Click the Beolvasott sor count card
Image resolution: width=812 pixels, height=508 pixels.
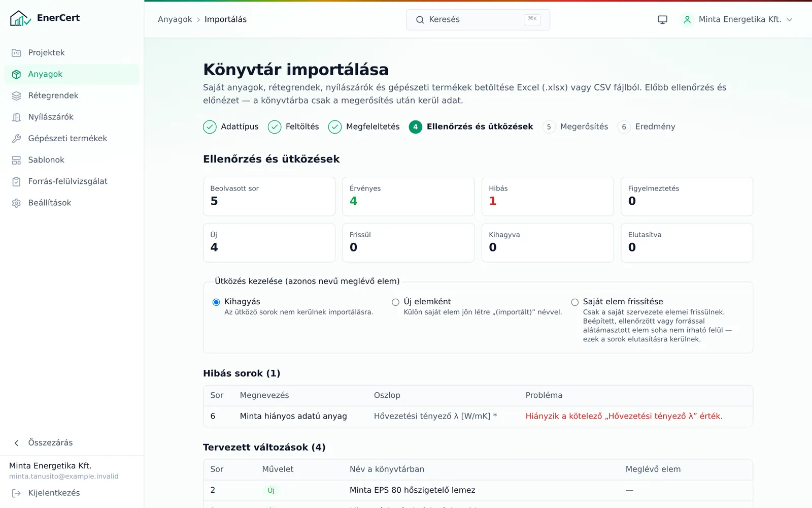[x=269, y=197]
